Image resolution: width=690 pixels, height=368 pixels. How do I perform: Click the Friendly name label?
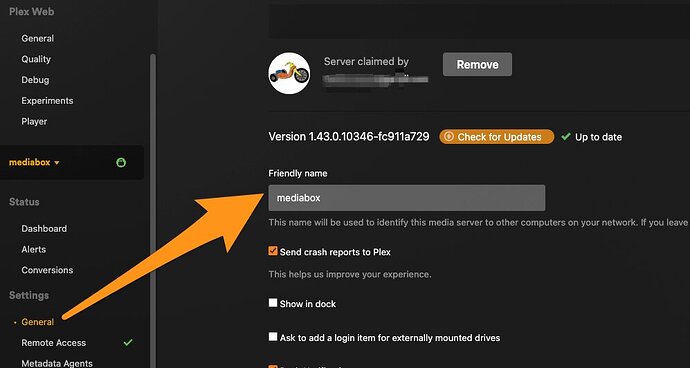[297, 173]
